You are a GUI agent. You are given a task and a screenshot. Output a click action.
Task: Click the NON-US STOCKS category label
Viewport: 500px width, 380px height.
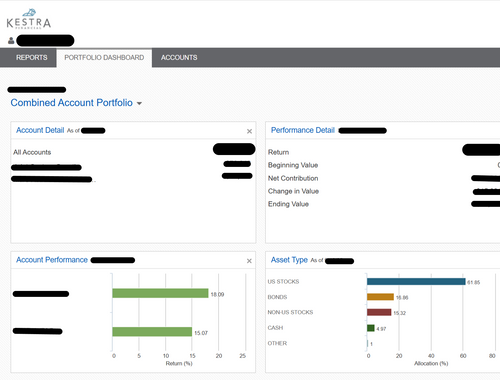(x=290, y=312)
